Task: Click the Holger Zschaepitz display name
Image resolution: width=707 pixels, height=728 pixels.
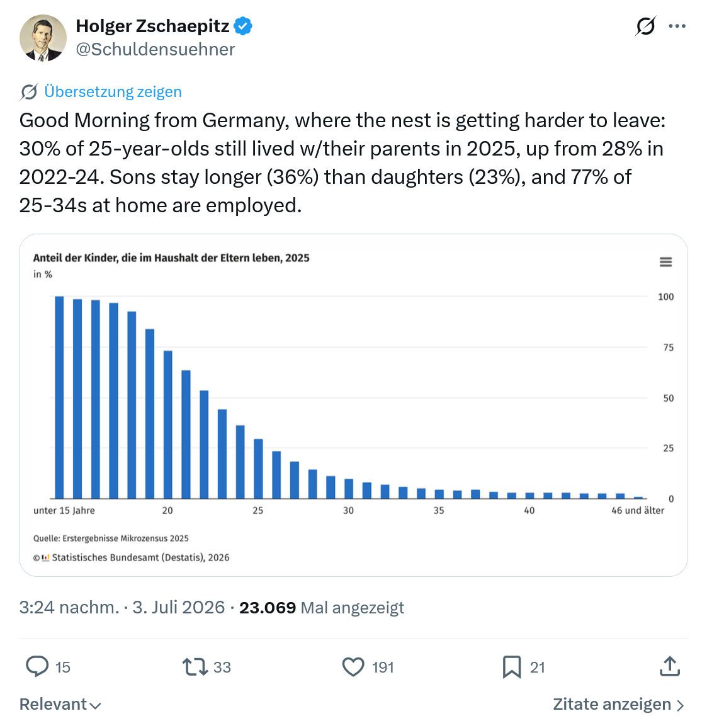Action: point(152,26)
